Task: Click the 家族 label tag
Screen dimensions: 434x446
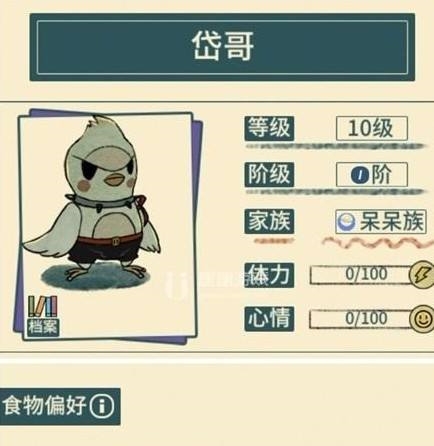Action: click(269, 221)
